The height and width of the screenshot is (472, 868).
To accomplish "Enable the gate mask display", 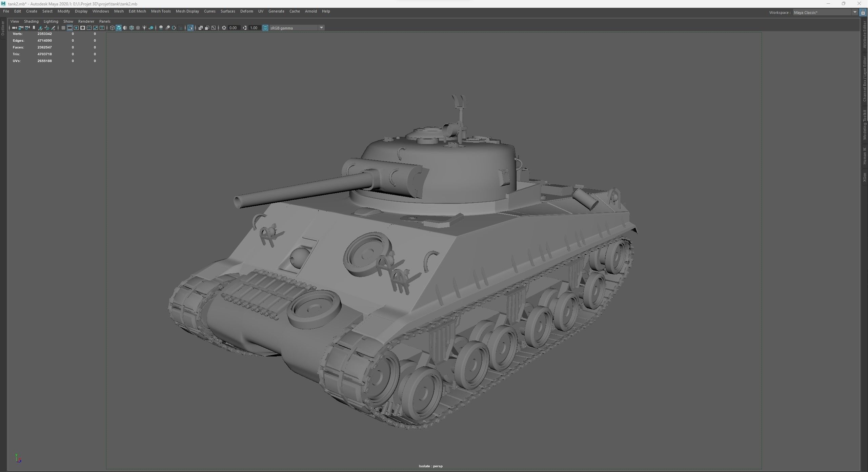I will coord(83,28).
